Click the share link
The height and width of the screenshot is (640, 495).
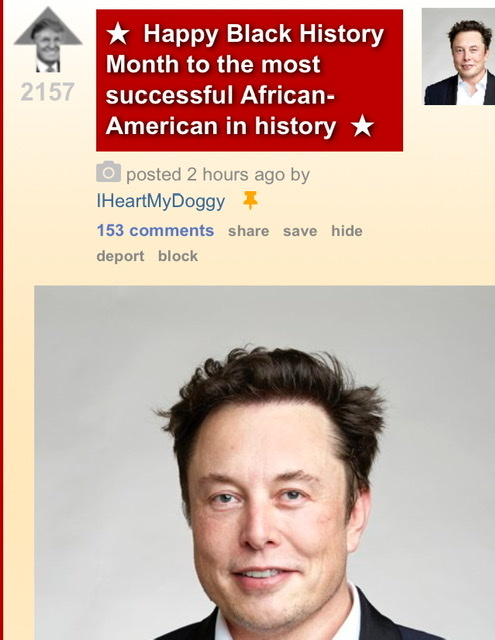(249, 231)
